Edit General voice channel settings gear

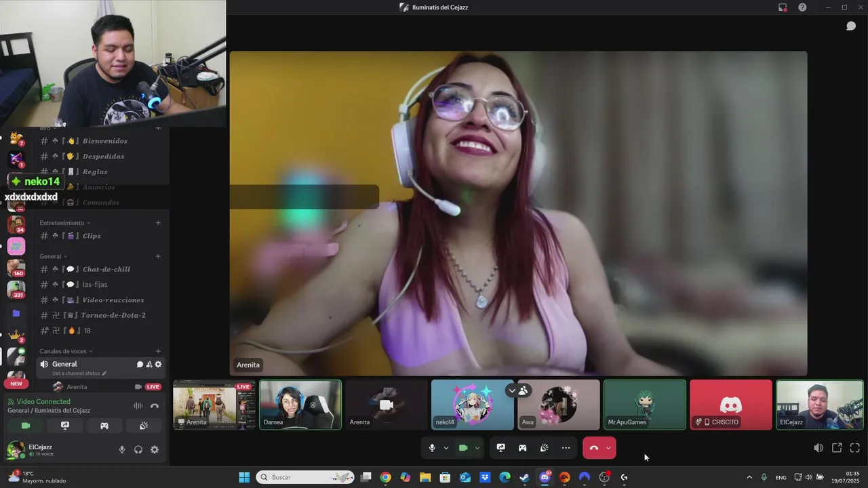coord(159,365)
